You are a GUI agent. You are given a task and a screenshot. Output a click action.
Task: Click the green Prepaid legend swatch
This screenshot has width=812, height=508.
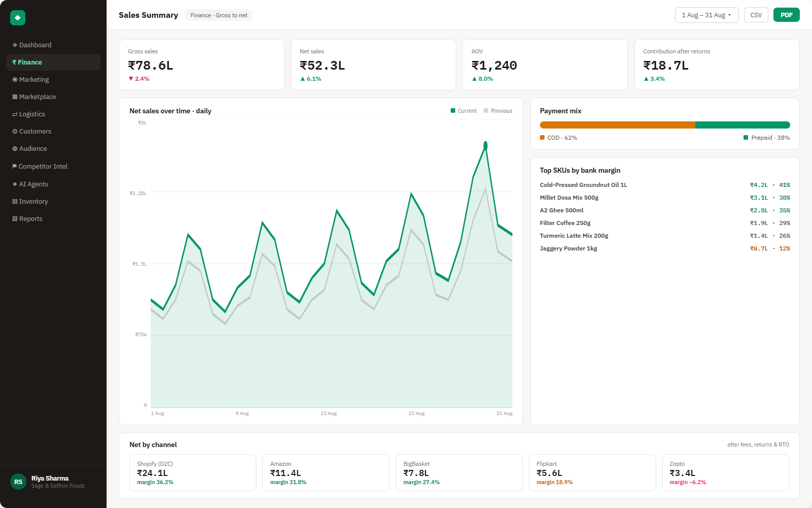pyautogui.click(x=746, y=138)
